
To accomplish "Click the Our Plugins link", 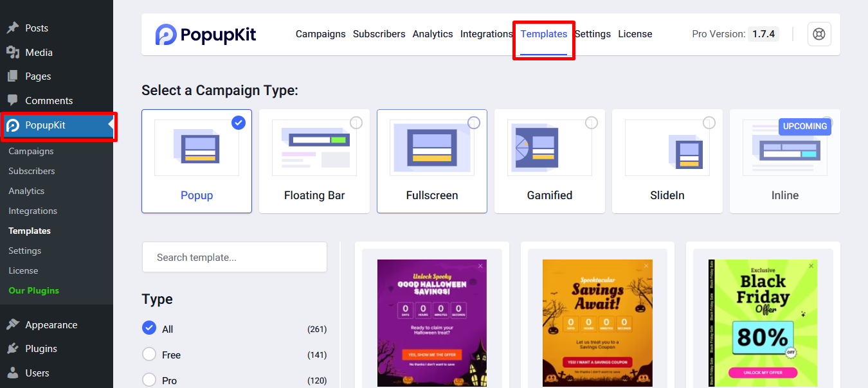I will coord(33,290).
